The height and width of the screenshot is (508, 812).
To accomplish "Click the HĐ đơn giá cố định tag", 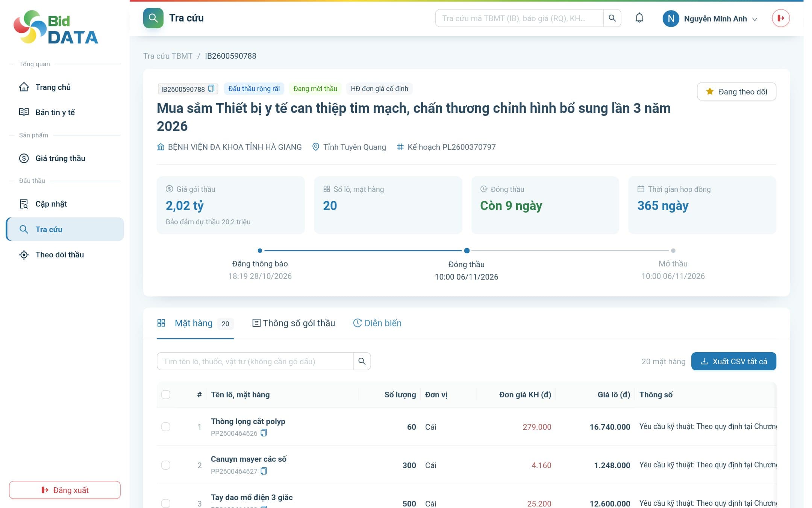I will click(x=379, y=89).
